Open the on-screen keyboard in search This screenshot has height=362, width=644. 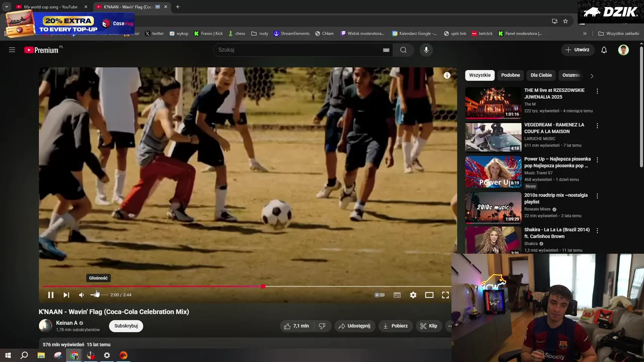point(386,50)
